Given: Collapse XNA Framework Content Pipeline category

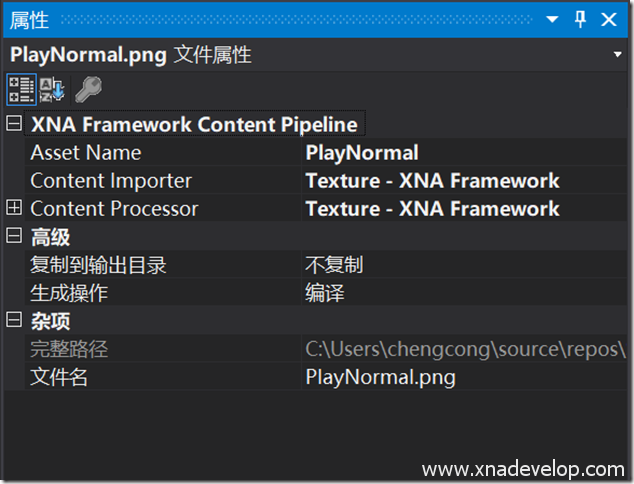Looking at the screenshot, I should click(x=13, y=125).
